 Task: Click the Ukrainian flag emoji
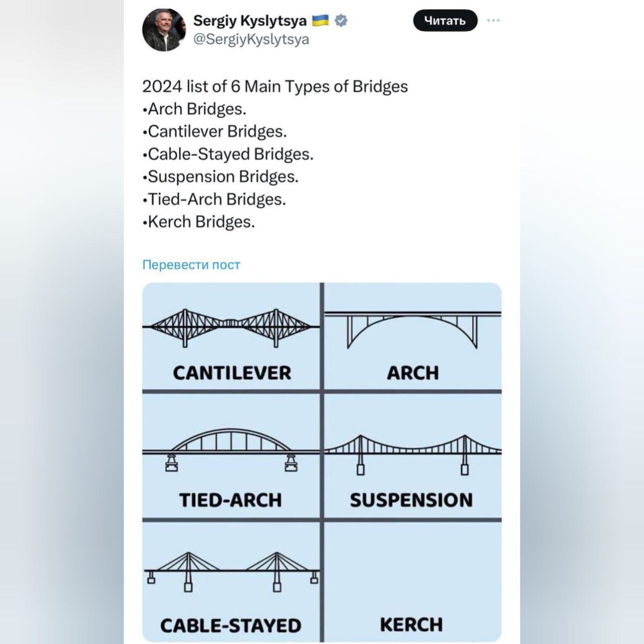pos(320,21)
